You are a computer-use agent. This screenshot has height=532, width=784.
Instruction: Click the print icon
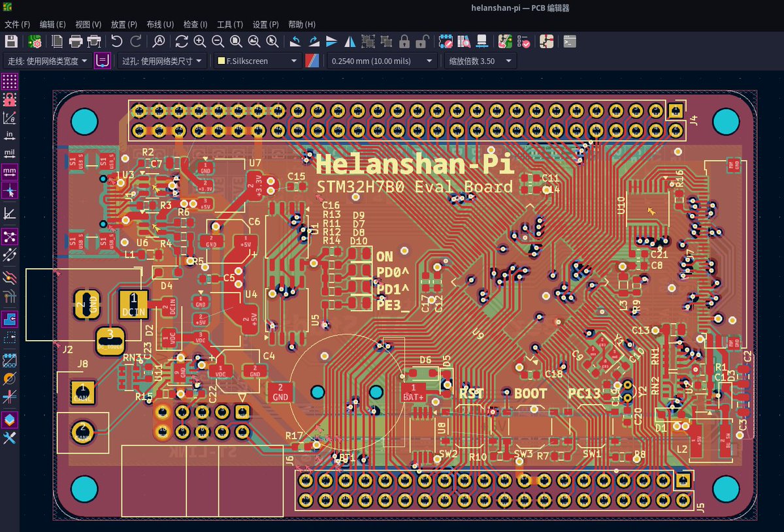pos(76,42)
